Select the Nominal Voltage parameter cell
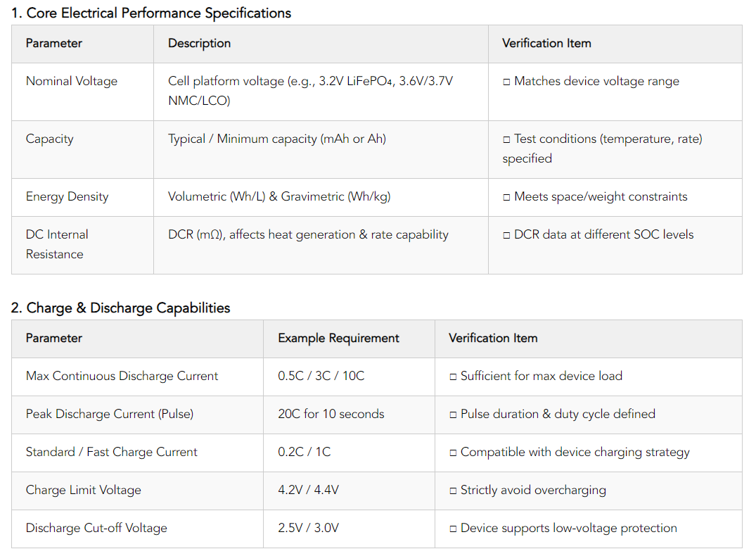 (82, 91)
